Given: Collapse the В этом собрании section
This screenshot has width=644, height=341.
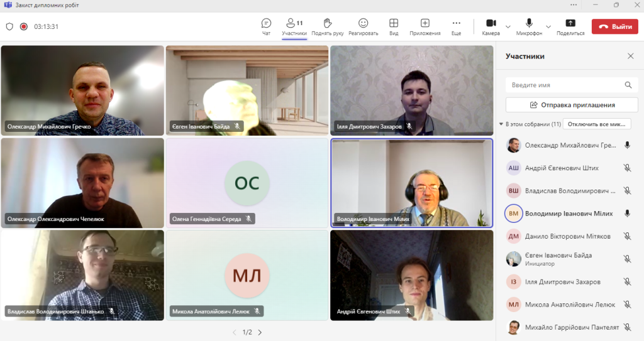Looking at the screenshot, I should pos(501,124).
